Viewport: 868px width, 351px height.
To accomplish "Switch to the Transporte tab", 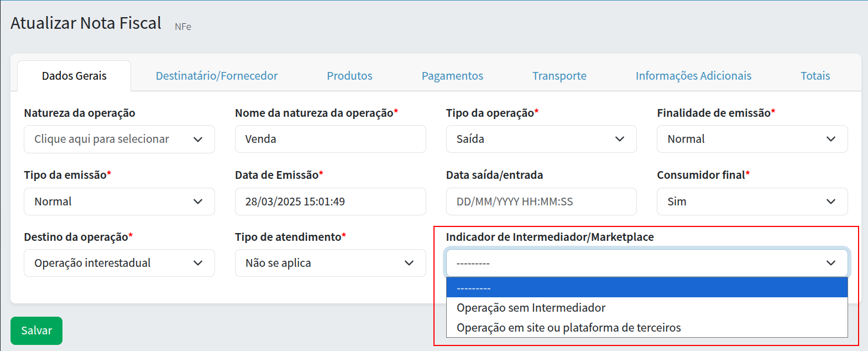I will (x=559, y=76).
